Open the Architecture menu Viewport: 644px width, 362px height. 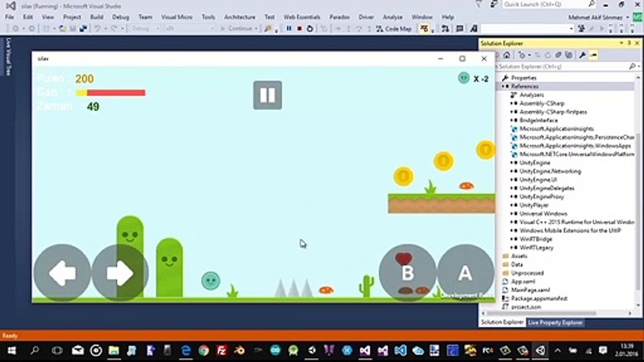coord(239,17)
